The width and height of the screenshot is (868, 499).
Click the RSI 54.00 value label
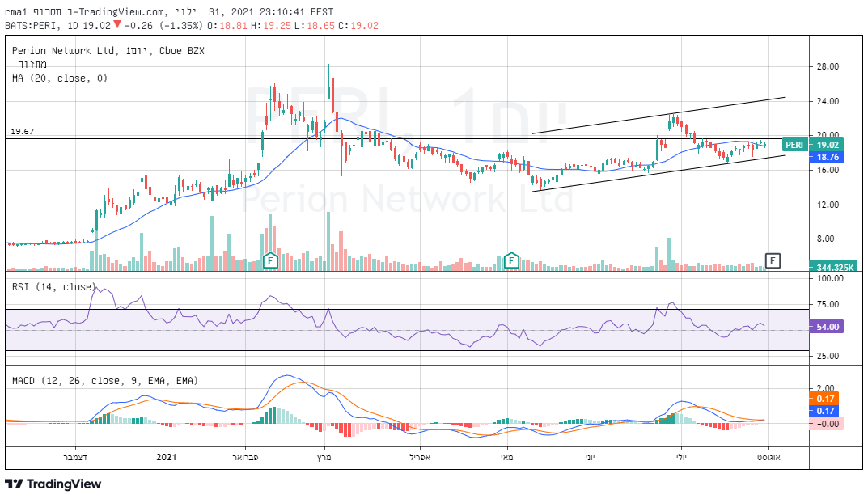coord(828,327)
